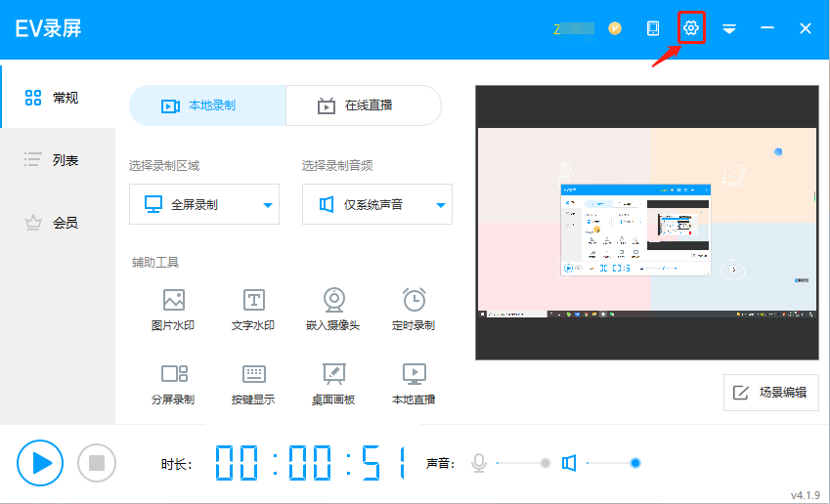Click the 辅助工具 section label
Screen dimensions: 830x504
tap(155, 263)
